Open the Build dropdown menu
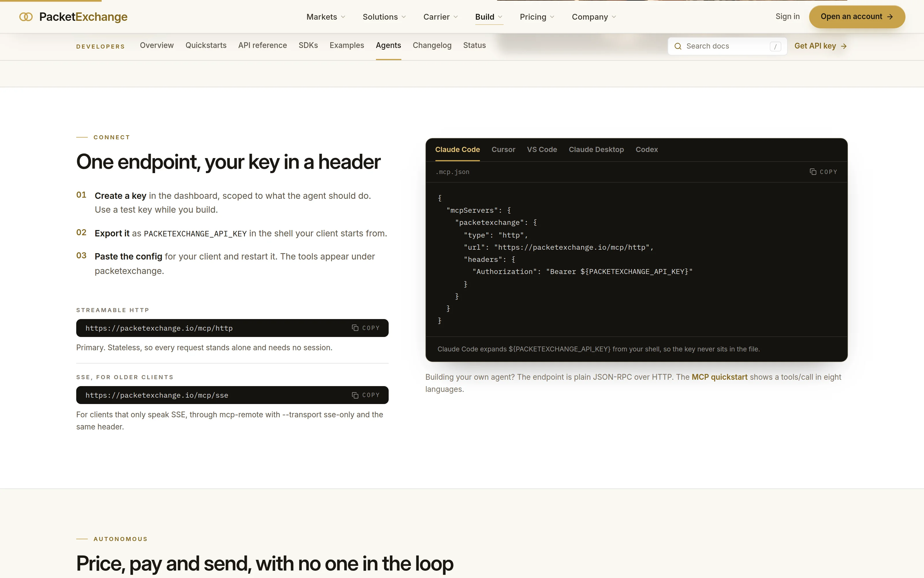This screenshot has height=578, width=924. coord(489,17)
